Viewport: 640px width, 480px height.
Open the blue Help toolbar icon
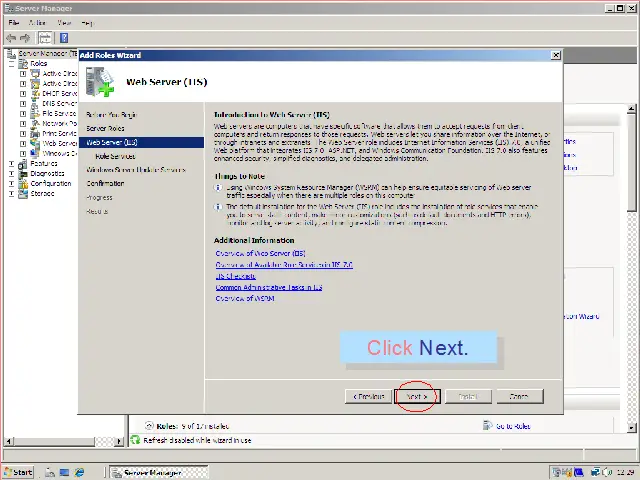point(64,38)
